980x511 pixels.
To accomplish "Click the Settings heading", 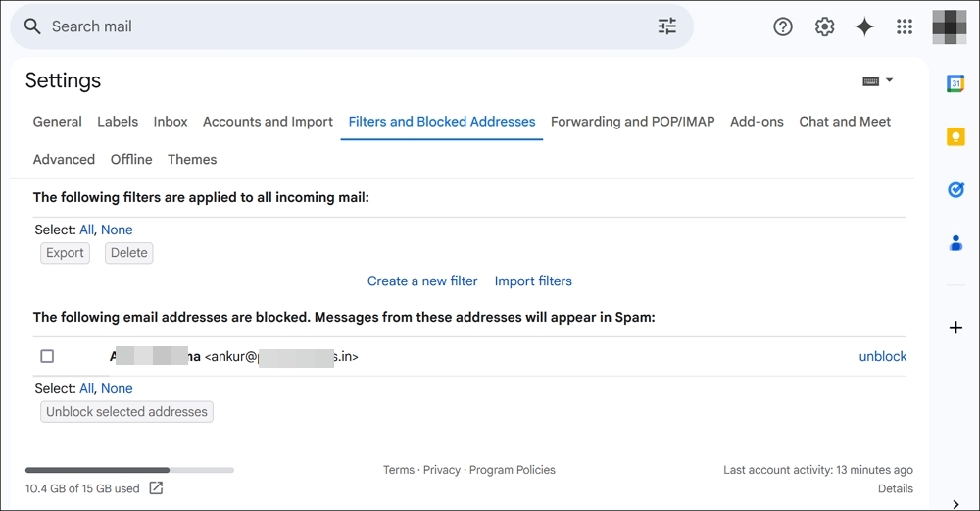I will click(x=63, y=80).
